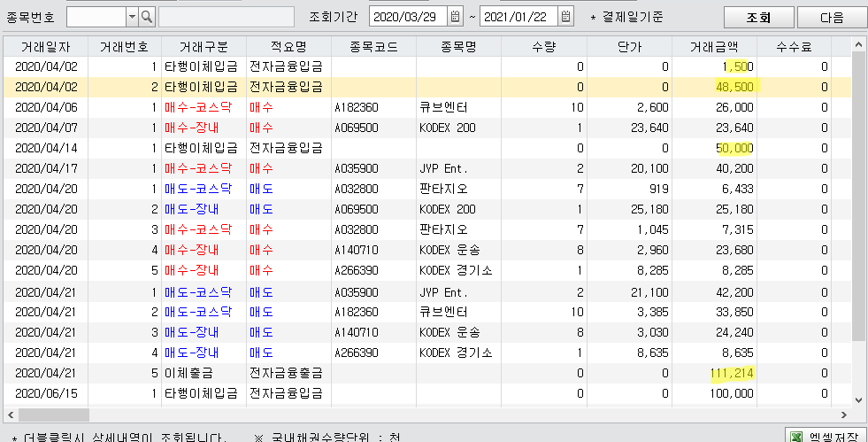Select the 큐브엔터 buy row dated 2020/04/06
Image resolution: width=868 pixels, height=442 pixels.
pyautogui.click(x=425, y=107)
